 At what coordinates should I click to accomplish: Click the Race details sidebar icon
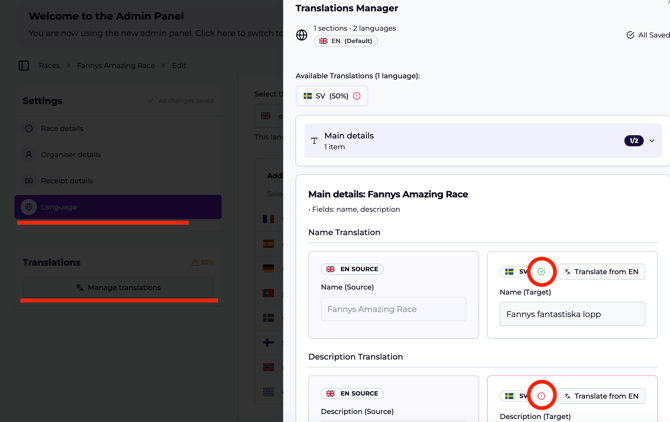[29, 129]
